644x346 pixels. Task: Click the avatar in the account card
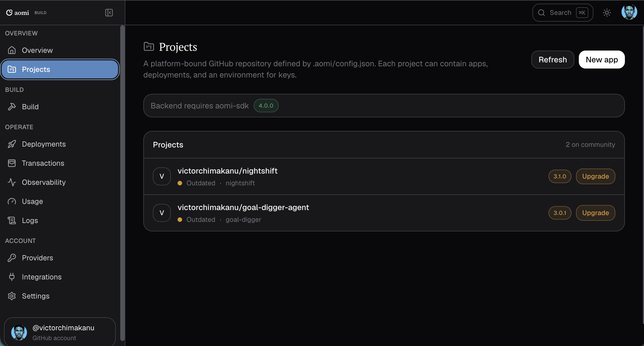19,333
